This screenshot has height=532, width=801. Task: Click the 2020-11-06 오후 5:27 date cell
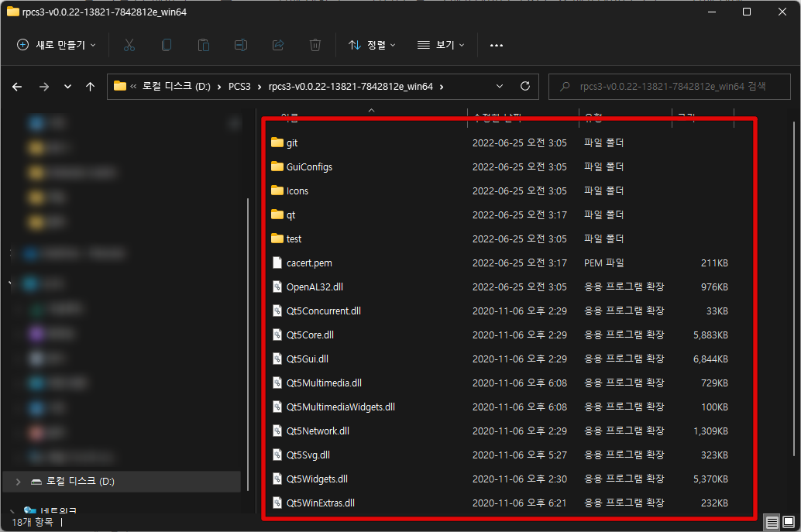pos(520,455)
